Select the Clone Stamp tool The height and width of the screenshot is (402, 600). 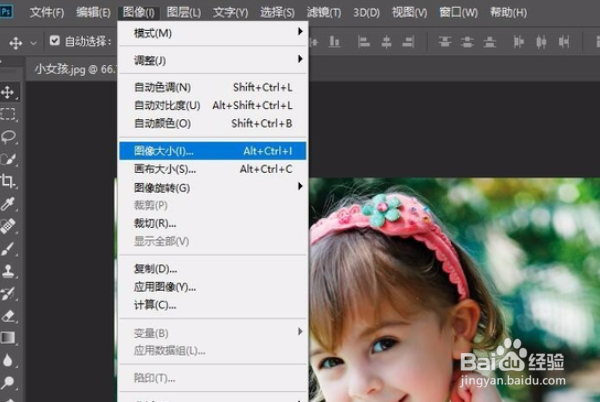(8, 271)
